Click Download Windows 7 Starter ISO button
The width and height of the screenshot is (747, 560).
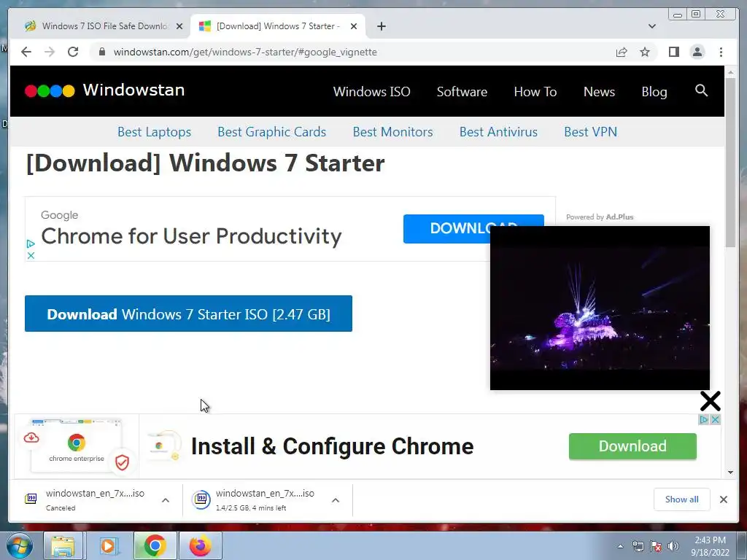click(x=188, y=314)
